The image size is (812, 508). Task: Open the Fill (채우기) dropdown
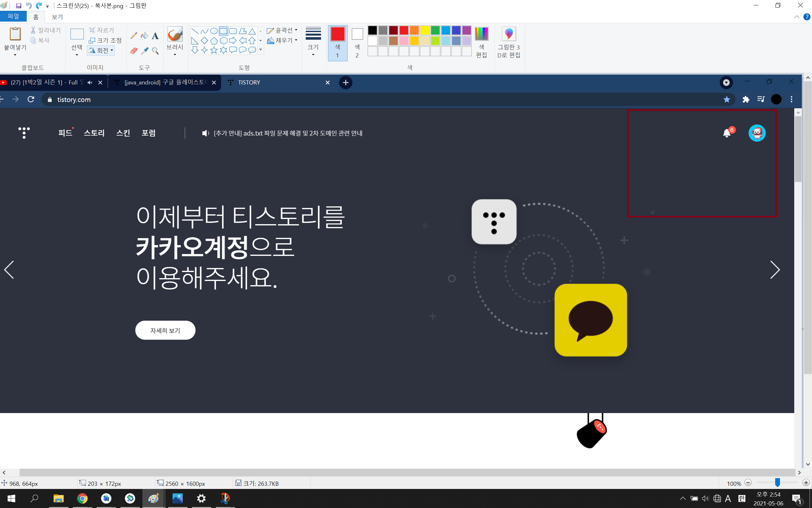coord(282,41)
